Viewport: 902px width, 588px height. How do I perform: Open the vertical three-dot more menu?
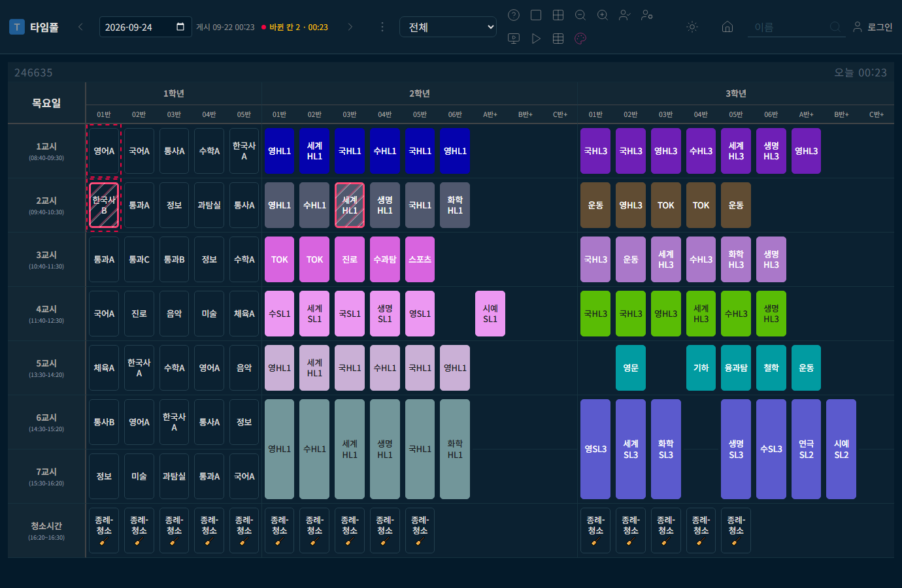point(382,27)
